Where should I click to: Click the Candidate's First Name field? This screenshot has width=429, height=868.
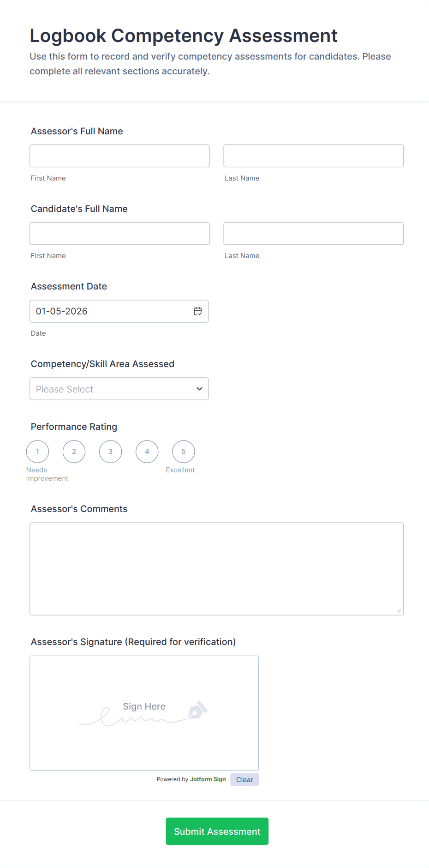(x=119, y=233)
